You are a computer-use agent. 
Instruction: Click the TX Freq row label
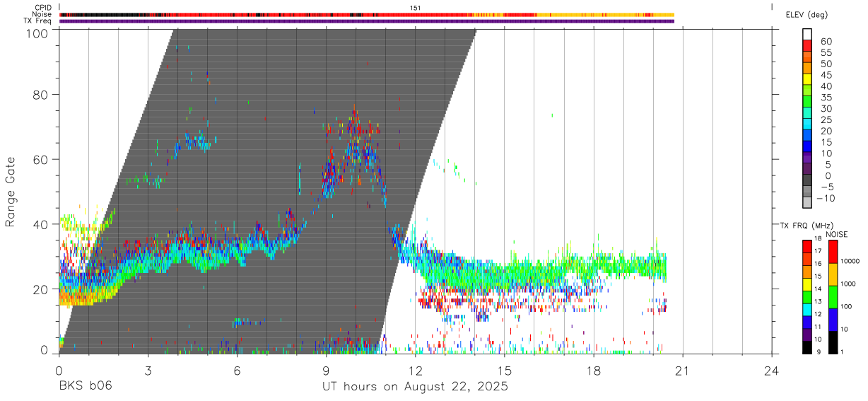[38, 21]
